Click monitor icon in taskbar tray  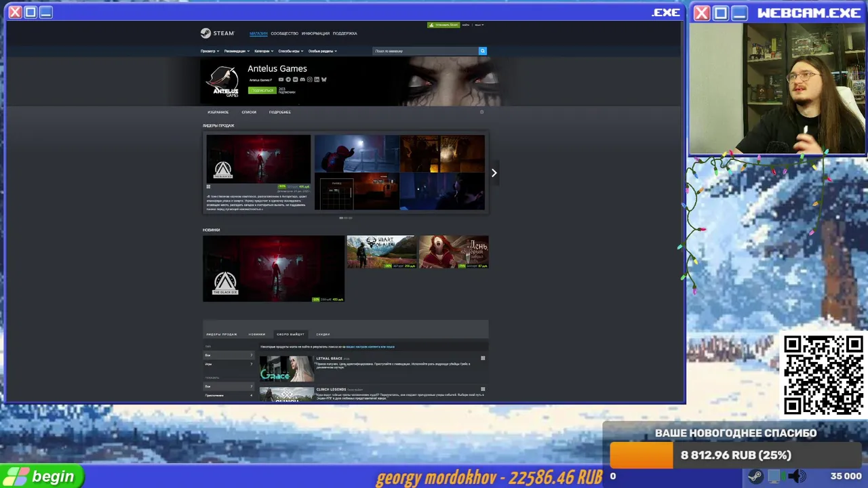click(774, 476)
